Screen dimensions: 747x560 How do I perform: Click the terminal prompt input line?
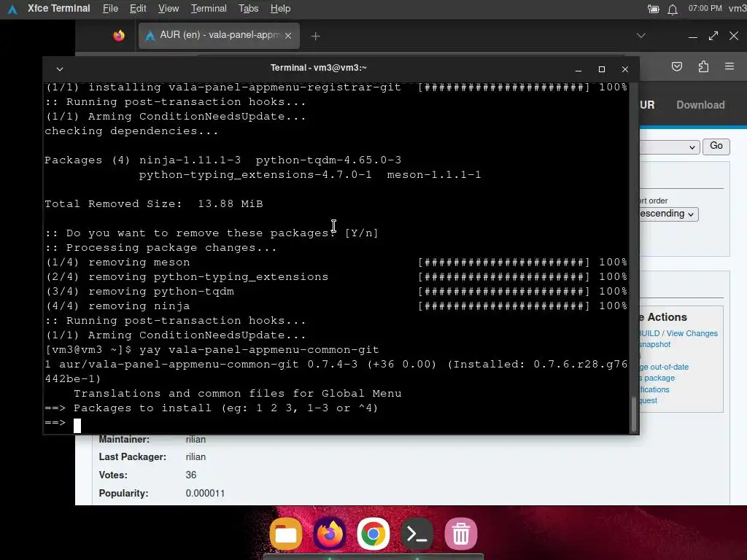click(336, 423)
